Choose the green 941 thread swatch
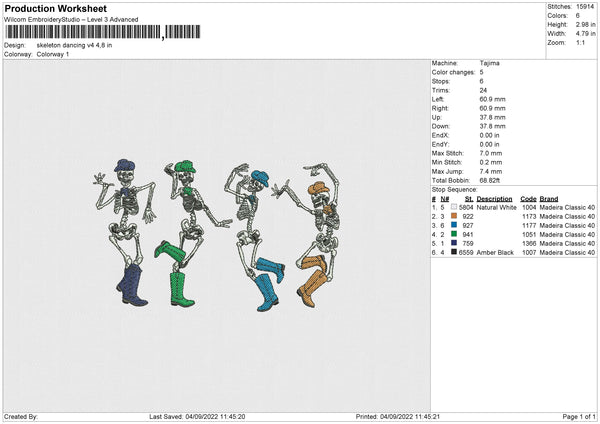The height and width of the screenshot is (424, 600). 454,234
